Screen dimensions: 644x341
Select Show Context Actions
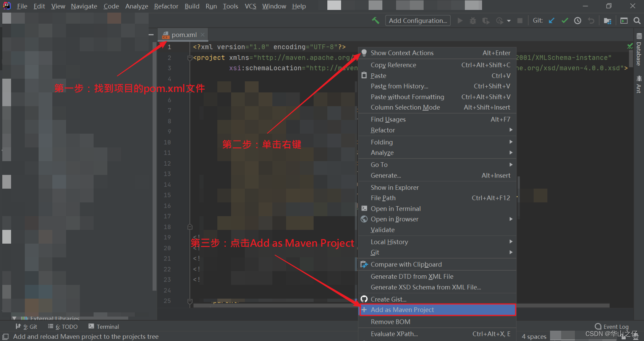(437, 53)
